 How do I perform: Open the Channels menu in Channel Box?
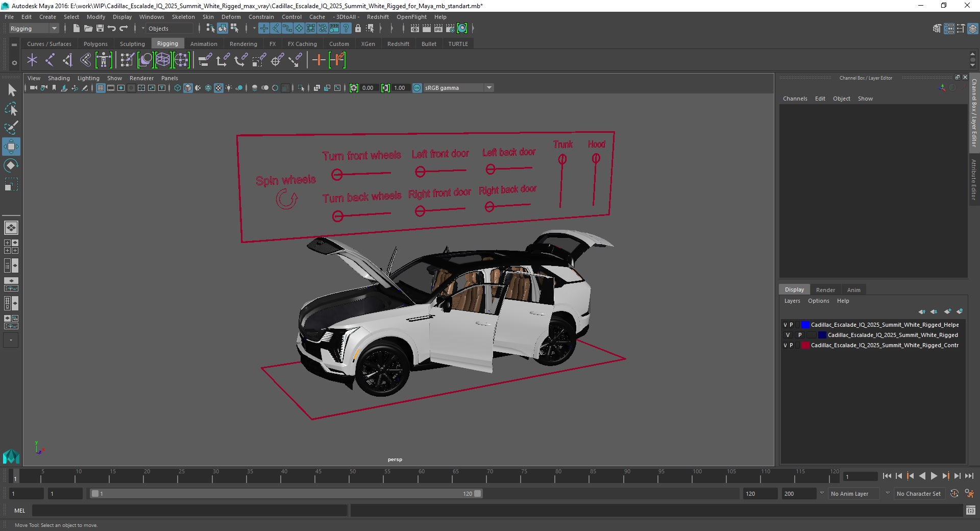point(795,99)
